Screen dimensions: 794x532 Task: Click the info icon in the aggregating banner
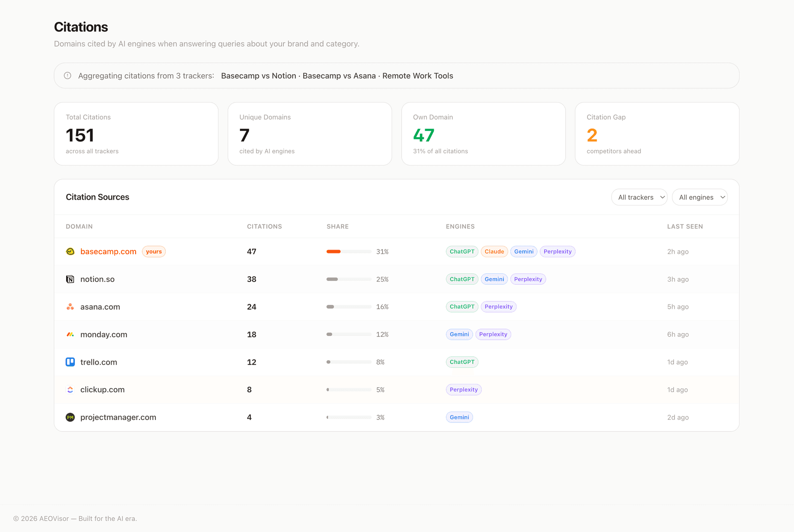tap(67, 75)
